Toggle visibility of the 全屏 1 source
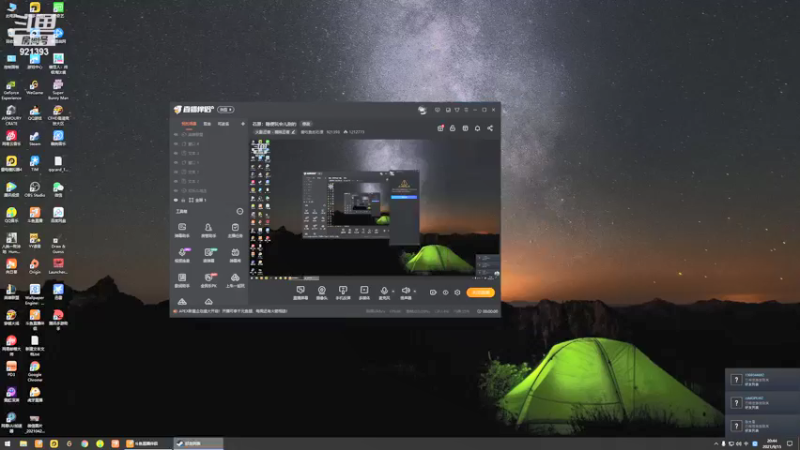 tap(176, 200)
